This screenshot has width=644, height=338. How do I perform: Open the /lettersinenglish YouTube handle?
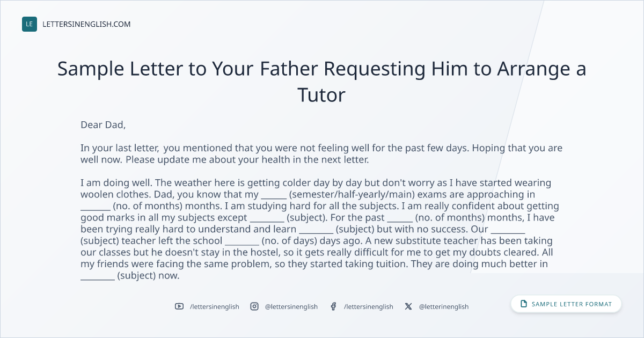tap(215, 306)
